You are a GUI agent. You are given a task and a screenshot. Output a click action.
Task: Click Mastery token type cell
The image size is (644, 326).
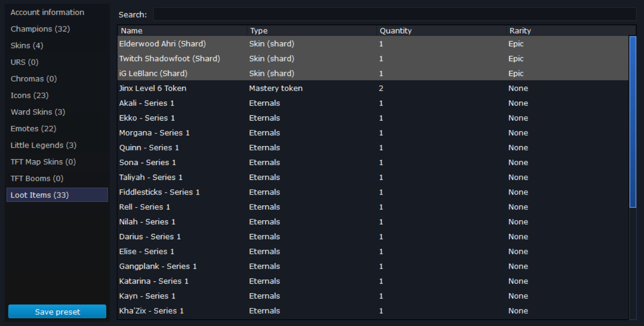click(276, 88)
